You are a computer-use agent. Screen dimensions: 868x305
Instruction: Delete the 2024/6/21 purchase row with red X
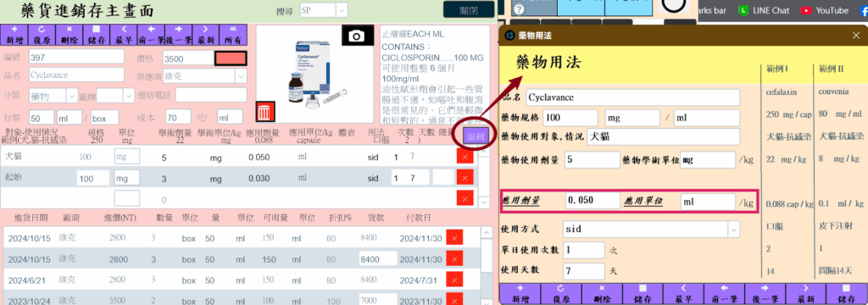454,280
